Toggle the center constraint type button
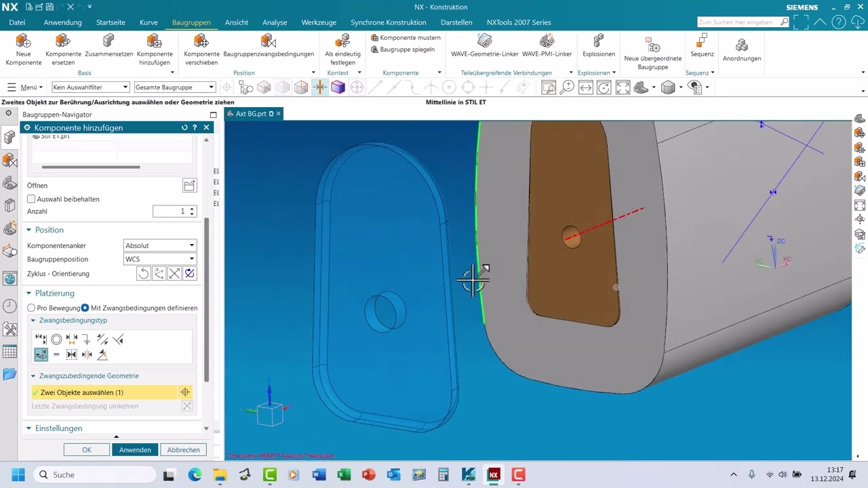Image resolution: width=868 pixels, height=488 pixels. [87, 354]
